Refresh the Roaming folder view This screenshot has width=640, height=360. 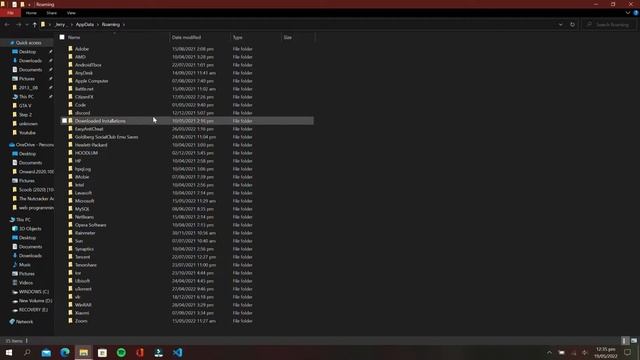point(572,24)
